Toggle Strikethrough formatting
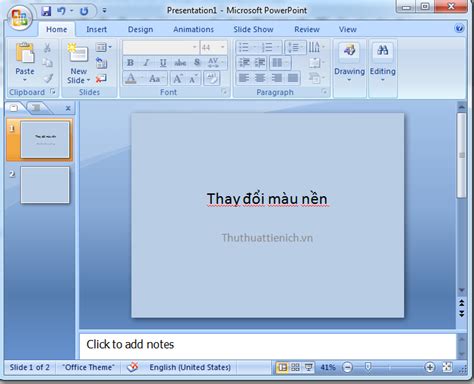Image resolution: width=474 pixels, height=384 pixels. (x=180, y=63)
